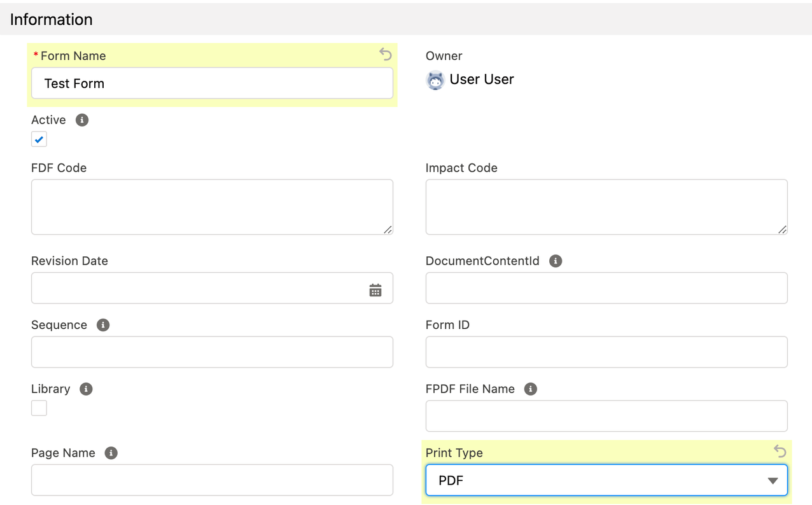Viewport: 812px width, 505px height.
Task: Undo the Form Name field change
Action: pos(386,54)
